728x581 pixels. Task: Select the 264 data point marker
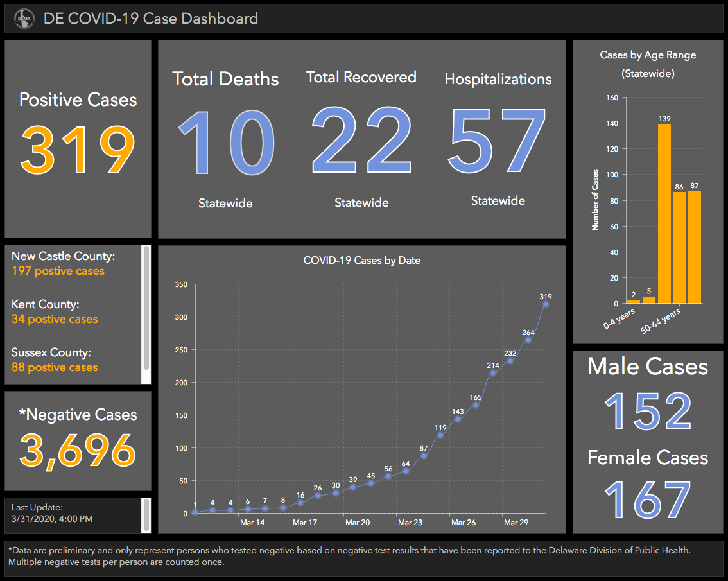point(528,340)
